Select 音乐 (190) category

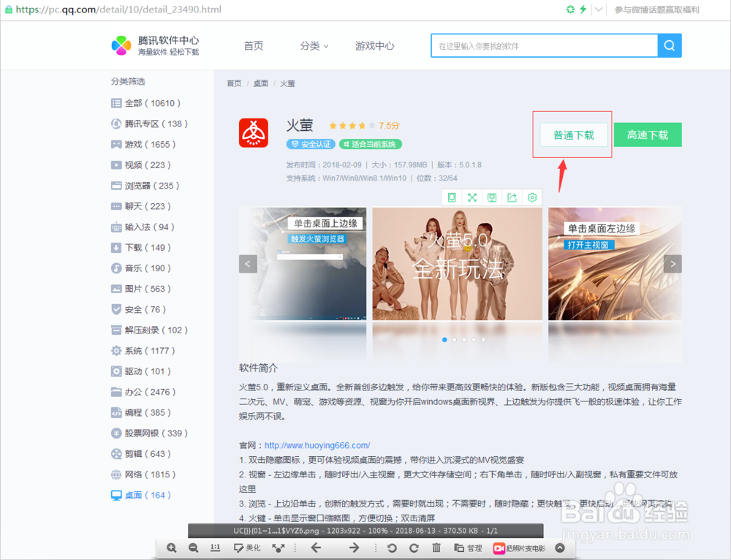(141, 268)
